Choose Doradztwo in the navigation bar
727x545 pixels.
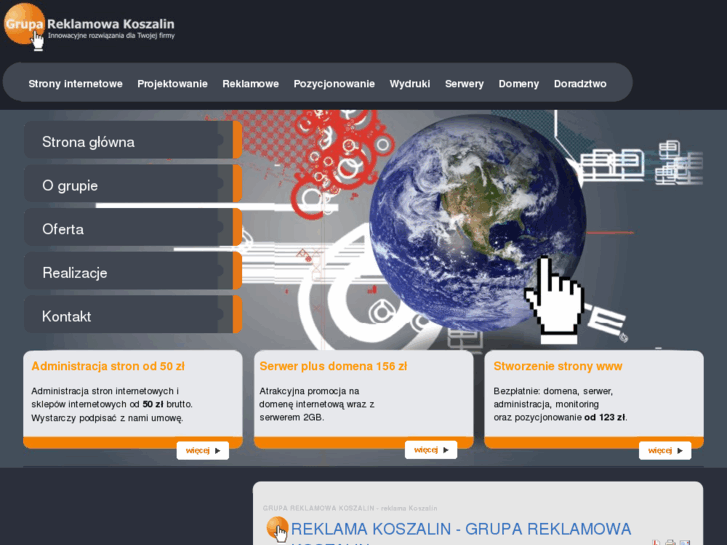pyautogui.click(x=580, y=84)
